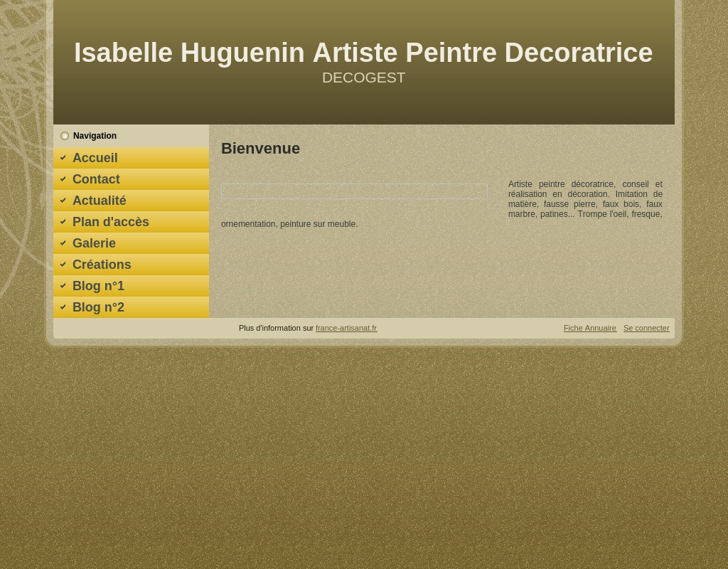Open the Contact page
The height and width of the screenshot is (569, 728).
coord(131,179)
